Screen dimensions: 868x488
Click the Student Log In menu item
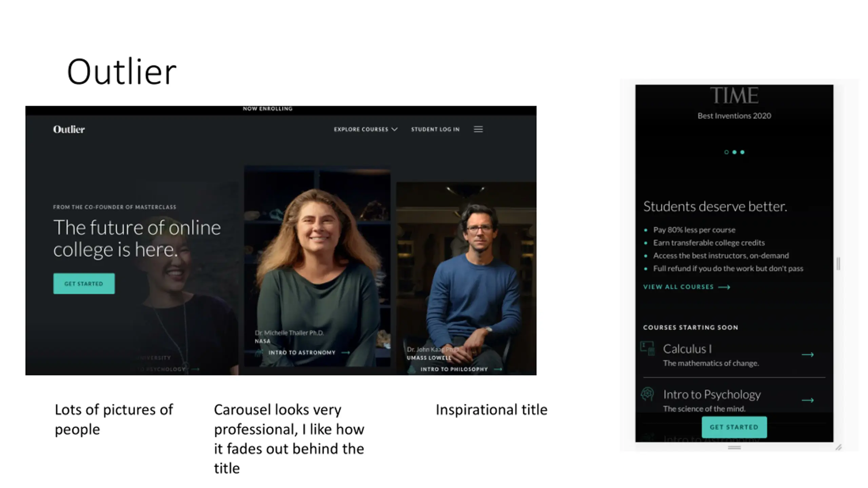coord(435,129)
